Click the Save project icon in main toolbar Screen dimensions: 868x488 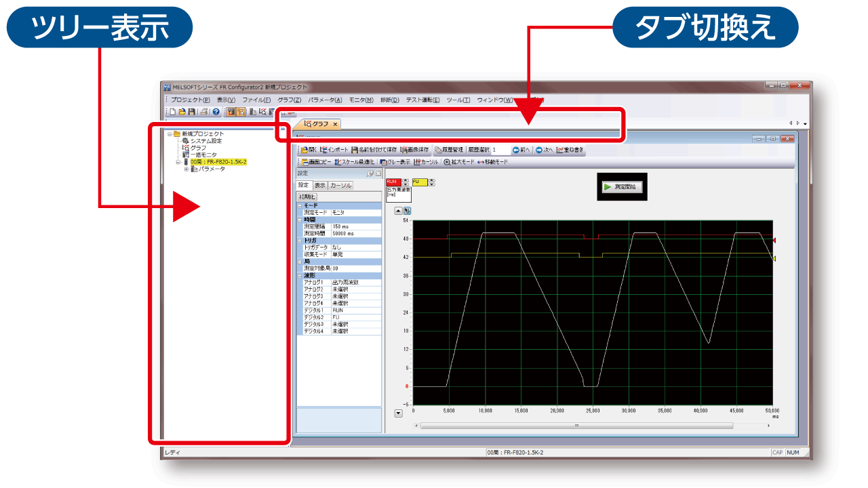pos(191,112)
